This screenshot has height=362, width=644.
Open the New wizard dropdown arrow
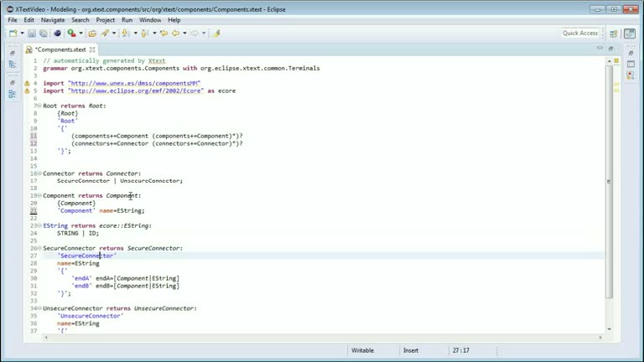[x=22, y=34]
